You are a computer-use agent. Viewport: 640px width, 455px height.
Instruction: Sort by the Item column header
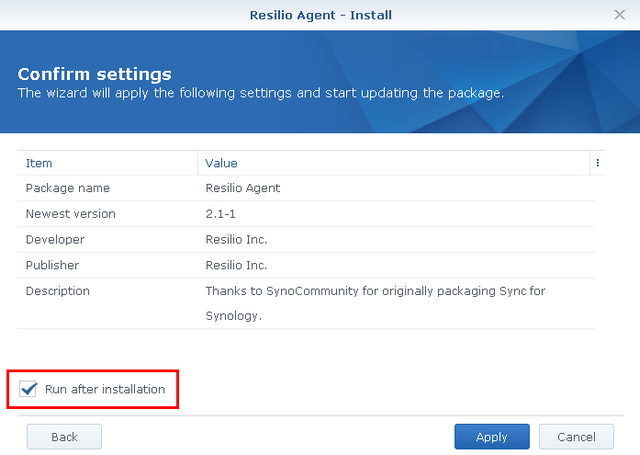(40, 163)
